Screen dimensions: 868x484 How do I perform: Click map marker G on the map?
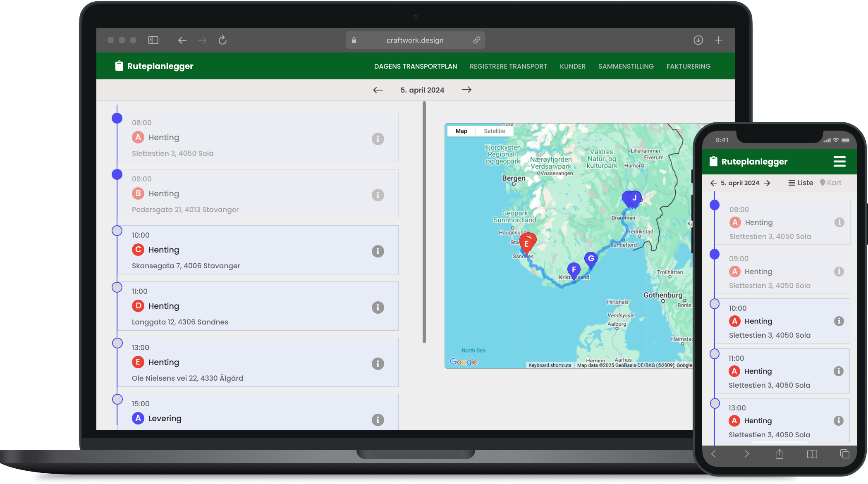[x=591, y=260]
